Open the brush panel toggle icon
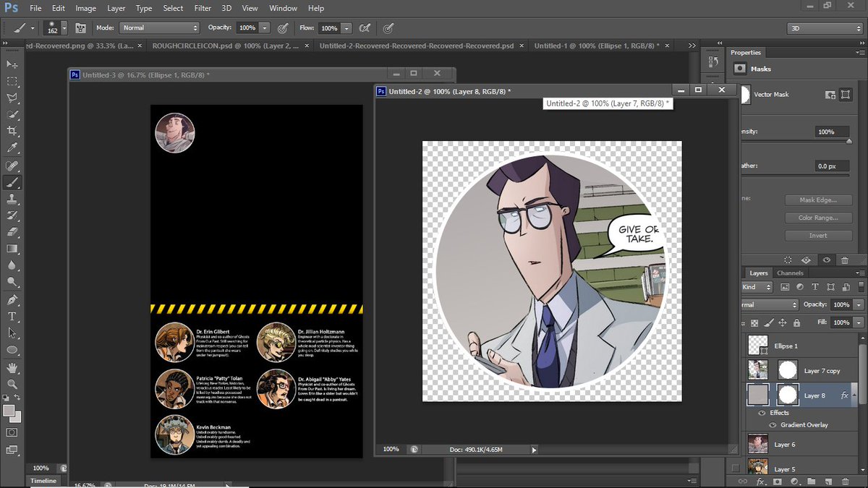Image resolution: width=868 pixels, height=488 pixels. (81, 27)
